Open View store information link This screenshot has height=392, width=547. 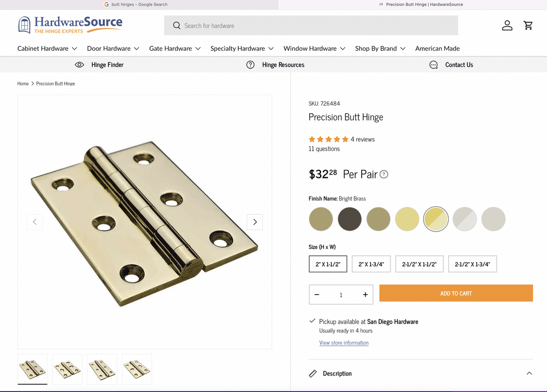coord(343,343)
